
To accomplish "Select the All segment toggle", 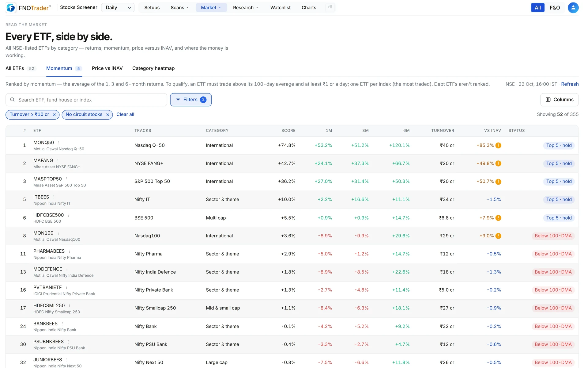I will tap(537, 8).
